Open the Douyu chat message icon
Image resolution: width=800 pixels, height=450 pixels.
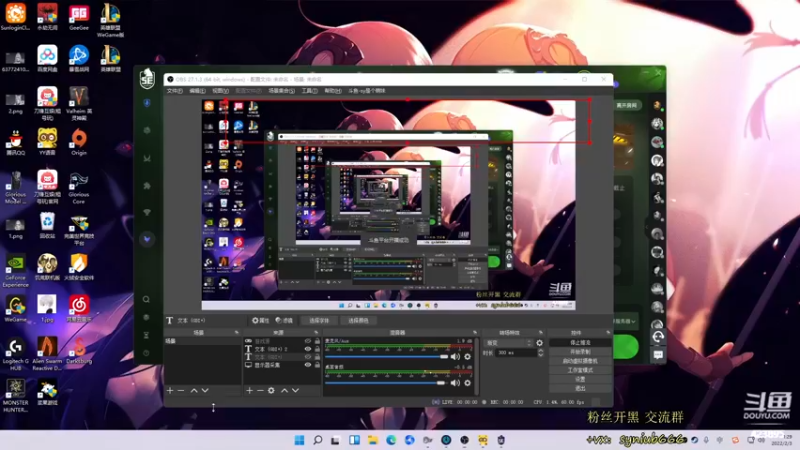[x=658, y=355]
